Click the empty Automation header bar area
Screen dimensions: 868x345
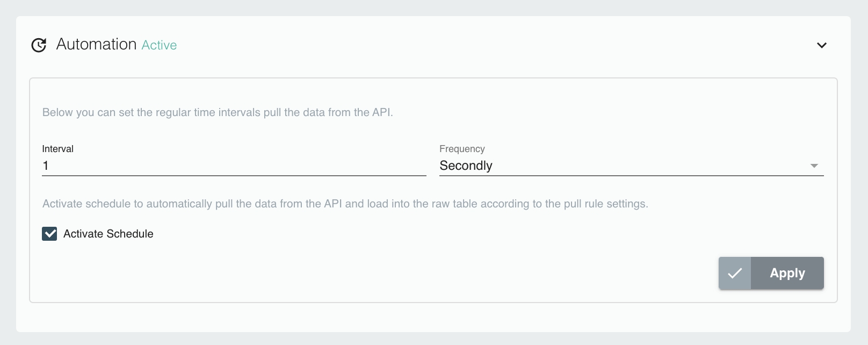pyautogui.click(x=483, y=45)
